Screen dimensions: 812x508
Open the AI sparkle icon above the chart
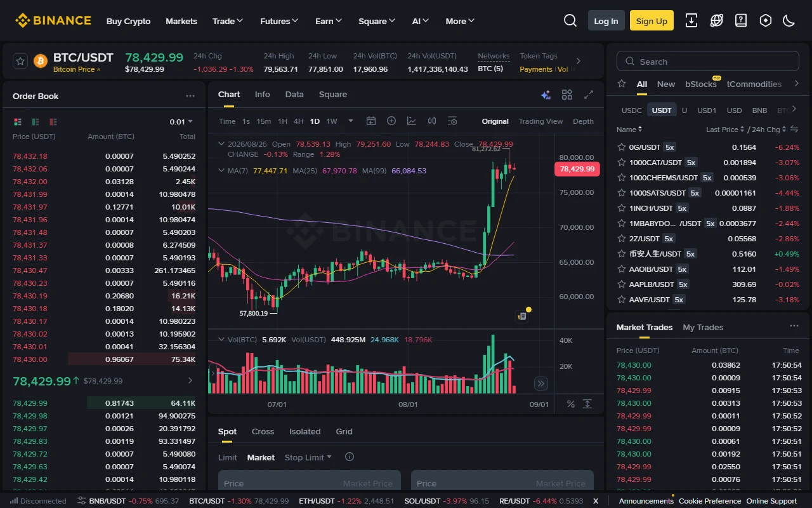coord(546,95)
